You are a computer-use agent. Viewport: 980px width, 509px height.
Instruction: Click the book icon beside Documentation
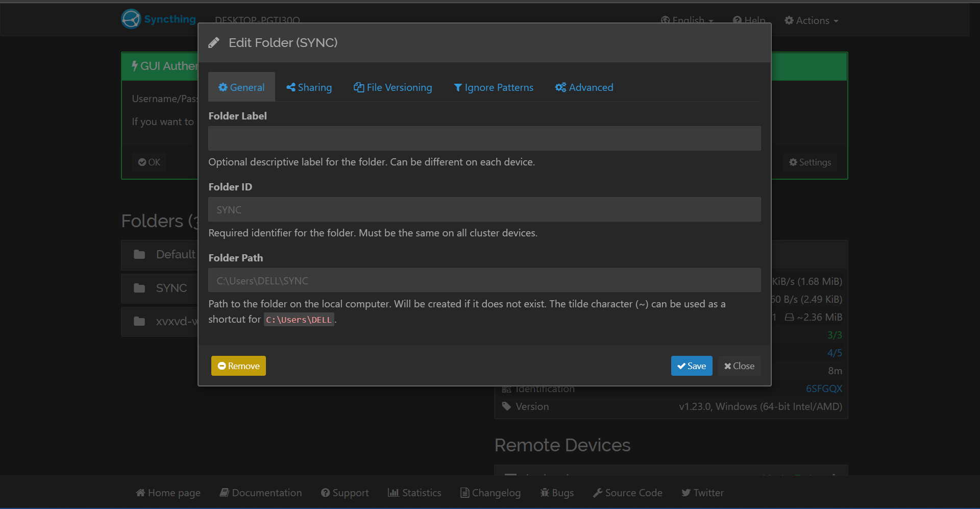click(225, 492)
